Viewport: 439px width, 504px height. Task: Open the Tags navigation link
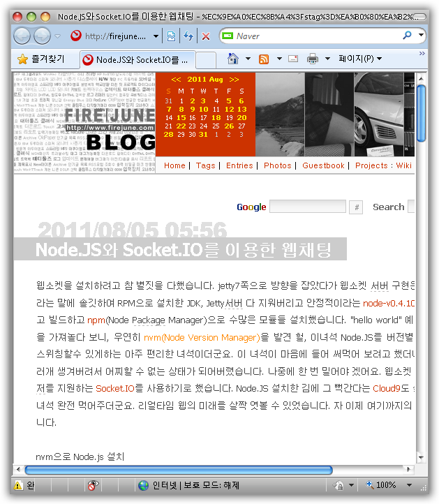(x=205, y=165)
